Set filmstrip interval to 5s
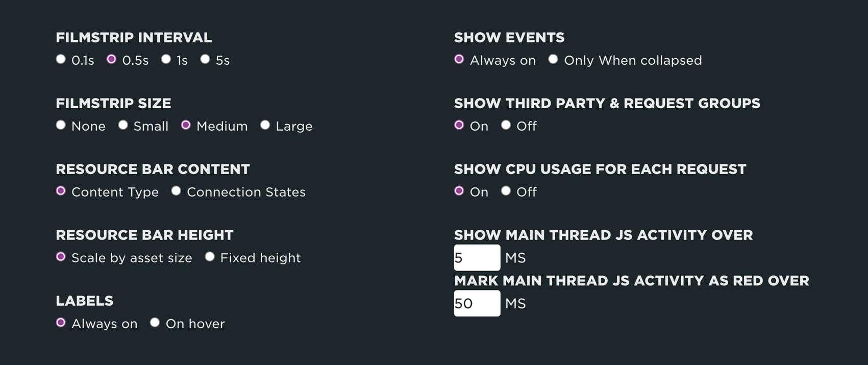The width and height of the screenshot is (868, 365). click(205, 59)
